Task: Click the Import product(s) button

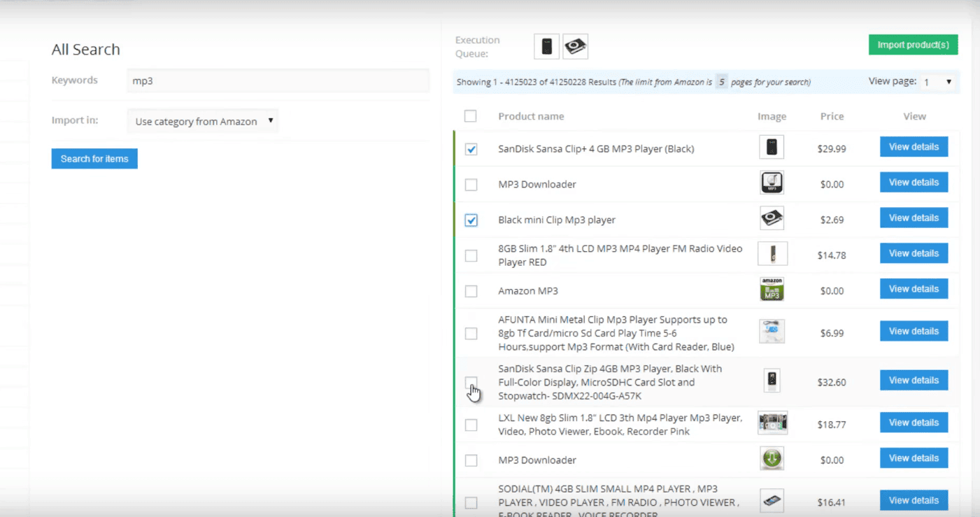Action: pos(913,45)
